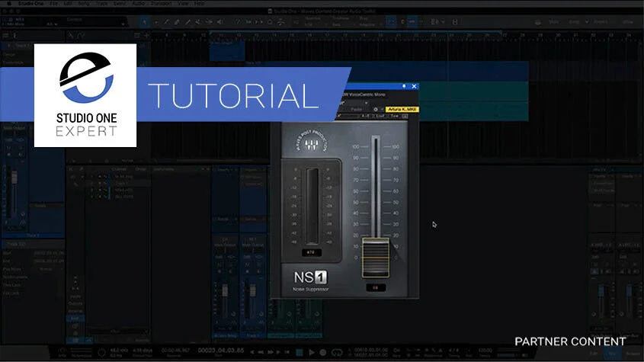644x362 pixels.
Task: Click the 120.00 tempo field
Action: 485,351
